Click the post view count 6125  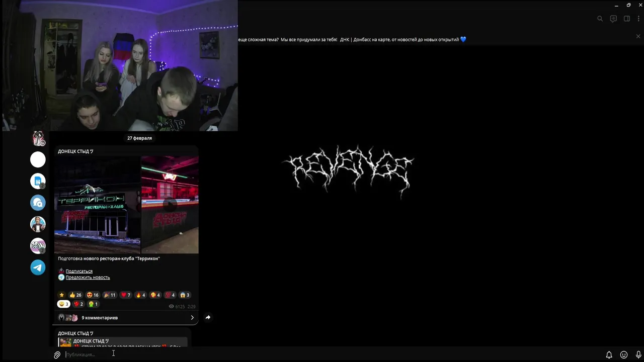pyautogui.click(x=177, y=306)
